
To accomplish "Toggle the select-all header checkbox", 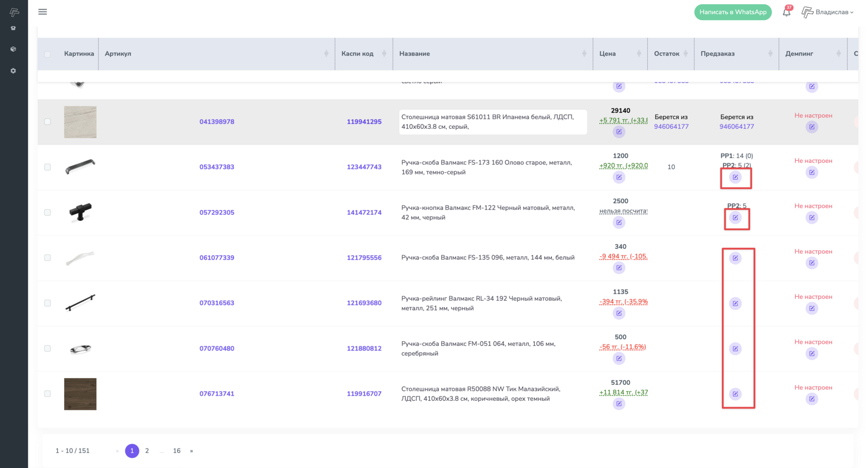I will (48, 54).
